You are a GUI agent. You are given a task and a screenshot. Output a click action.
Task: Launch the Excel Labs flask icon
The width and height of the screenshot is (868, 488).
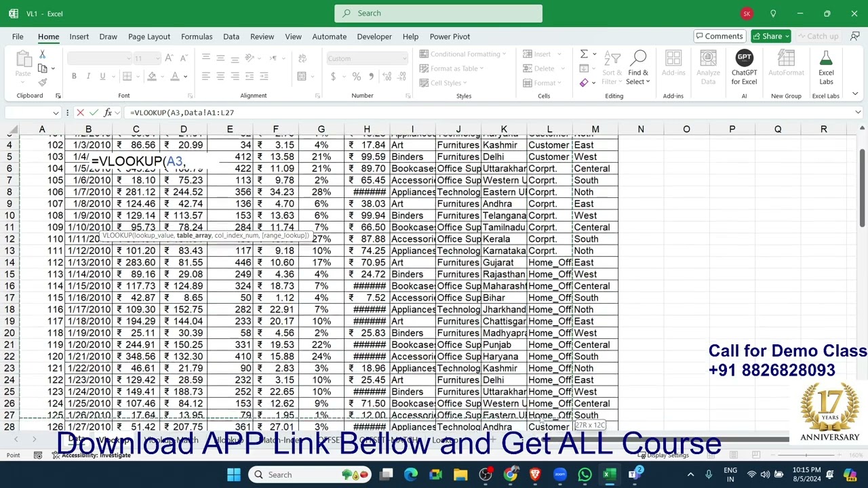coord(826,68)
